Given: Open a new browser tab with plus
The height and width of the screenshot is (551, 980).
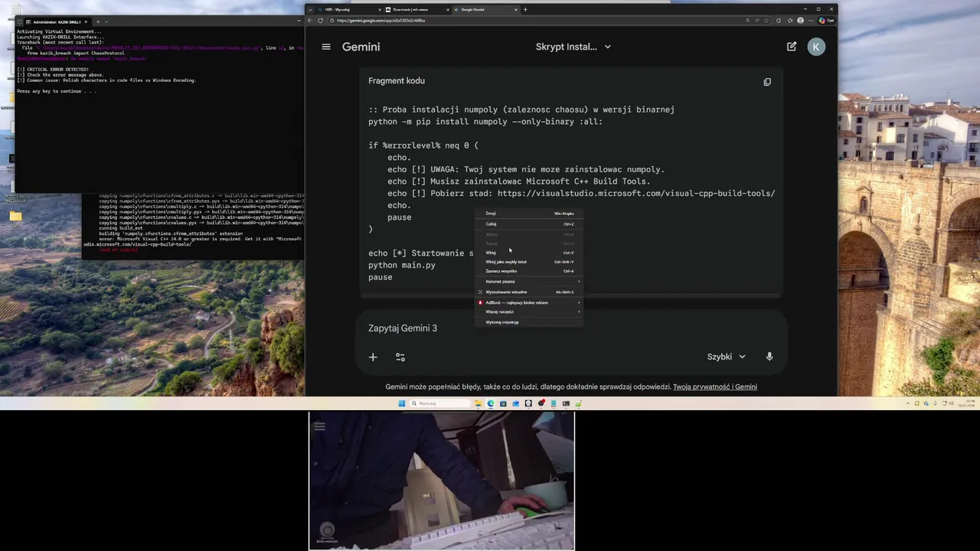Looking at the screenshot, I should coord(525,9).
